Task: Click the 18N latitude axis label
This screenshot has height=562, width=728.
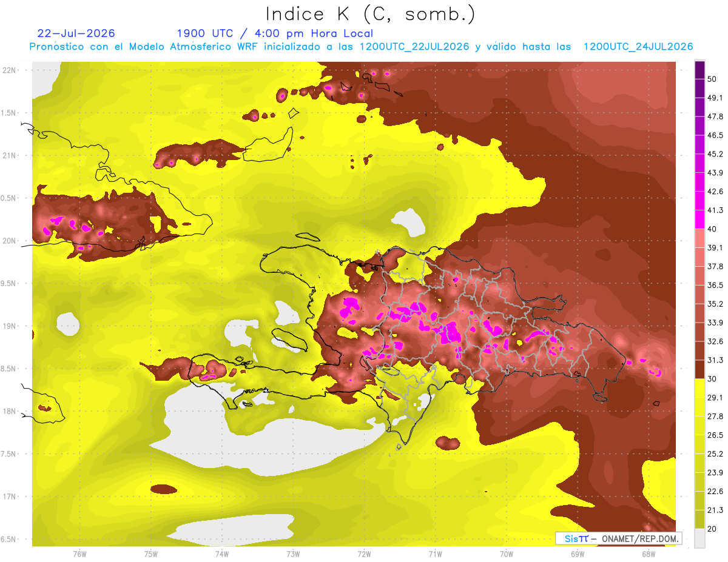Action: (9, 412)
